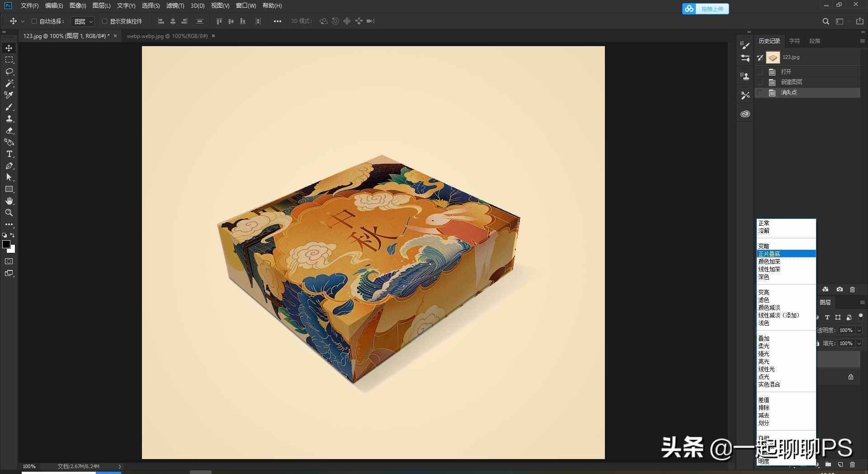The width and height of the screenshot is (868, 474).
Task: Switch to the 字符 panel tab
Action: [x=794, y=41]
